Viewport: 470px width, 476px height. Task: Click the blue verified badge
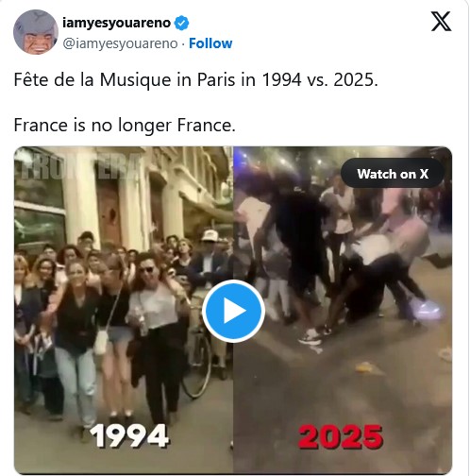tap(181, 23)
